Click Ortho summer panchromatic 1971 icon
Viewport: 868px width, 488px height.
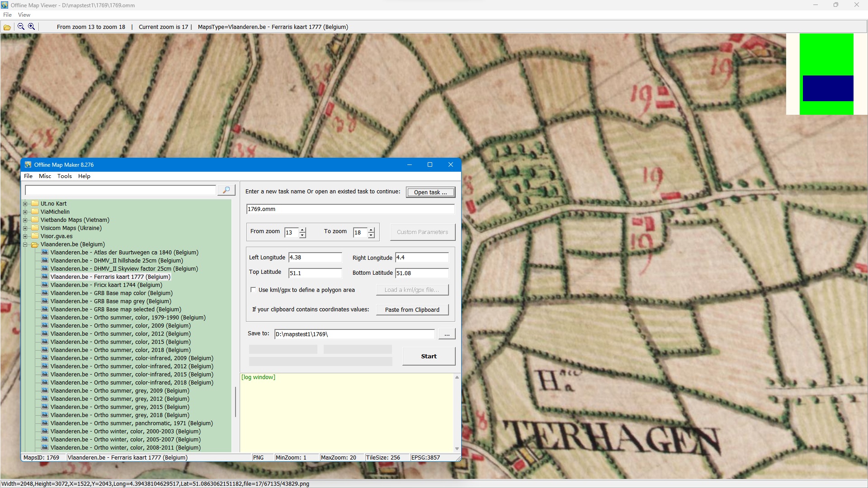tap(45, 423)
